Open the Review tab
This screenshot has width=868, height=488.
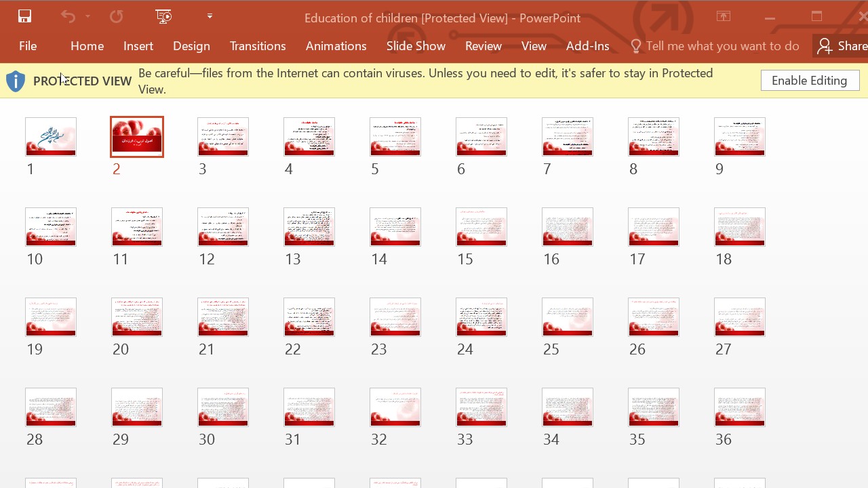[x=484, y=46]
